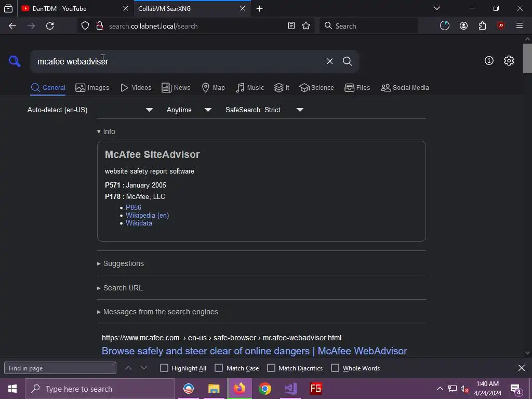
Task: Click the back navigation arrow
Action: point(12,26)
